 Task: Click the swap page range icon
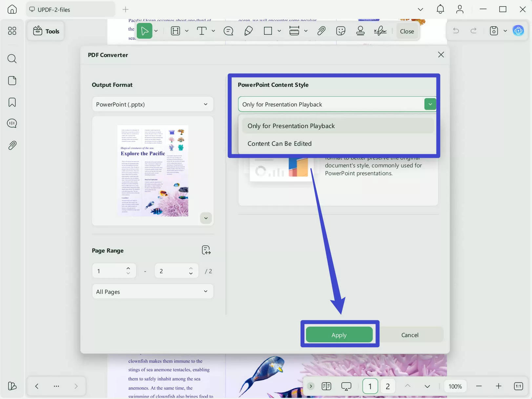tap(206, 250)
